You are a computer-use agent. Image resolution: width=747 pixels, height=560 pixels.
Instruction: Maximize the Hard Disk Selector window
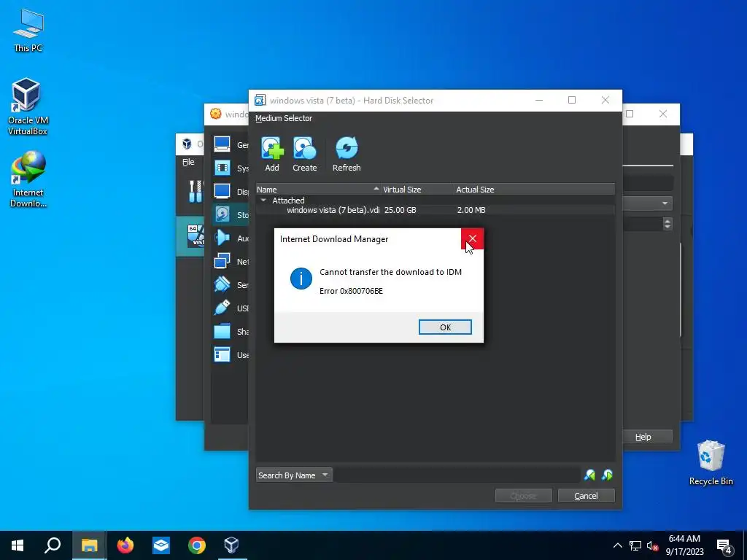(x=572, y=100)
